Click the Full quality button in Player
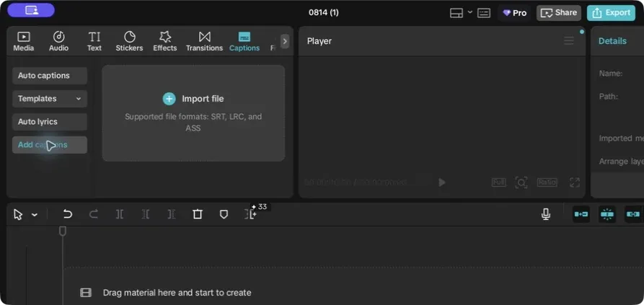The width and height of the screenshot is (644, 305). (x=499, y=182)
